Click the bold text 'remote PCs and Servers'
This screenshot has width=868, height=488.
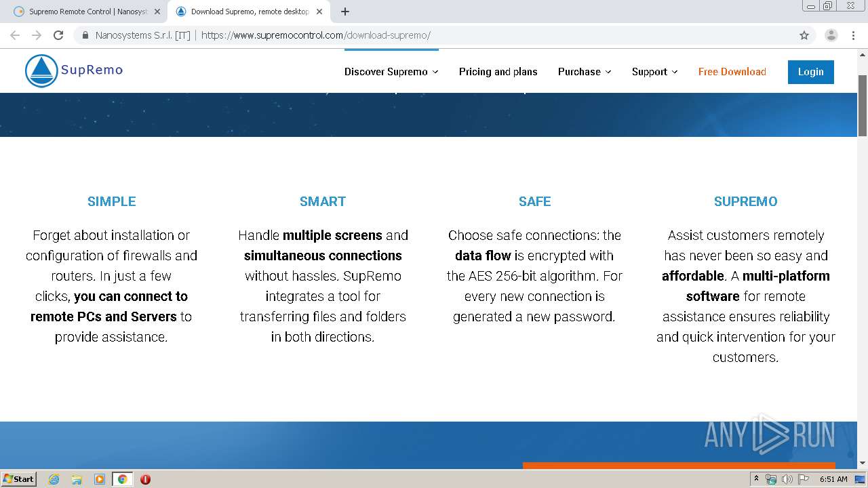[x=104, y=317]
